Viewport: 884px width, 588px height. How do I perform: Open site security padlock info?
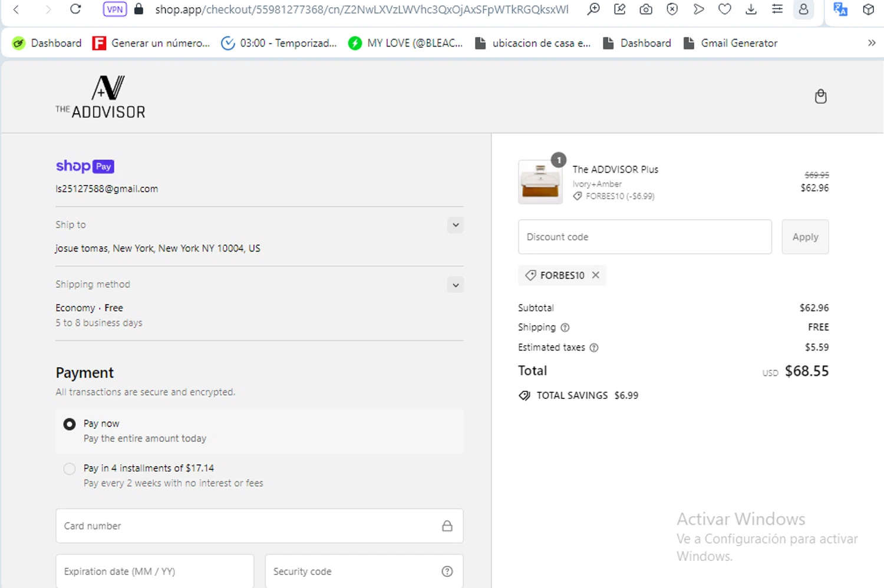(x=139, y=9)
